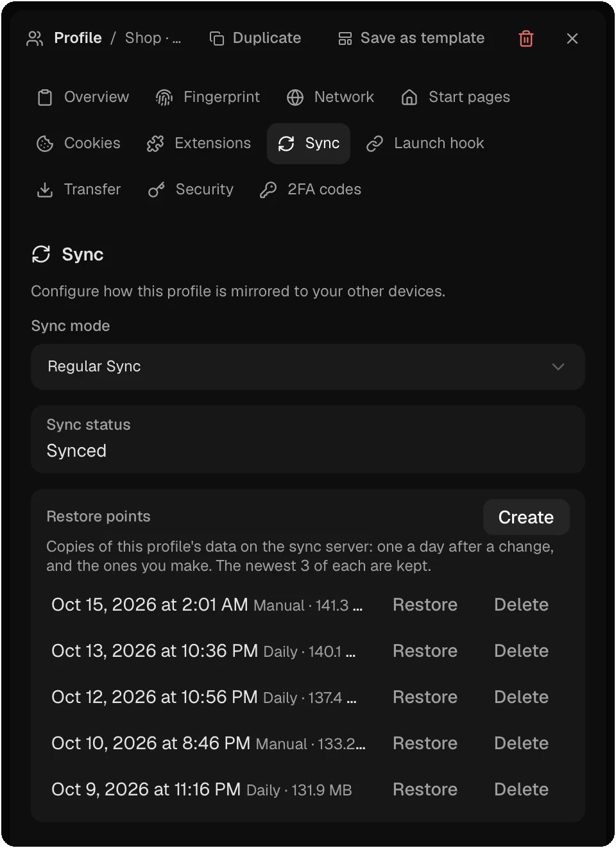Open the Regular Sync mode dropdown
616x848 pixels.
[308, 367]
